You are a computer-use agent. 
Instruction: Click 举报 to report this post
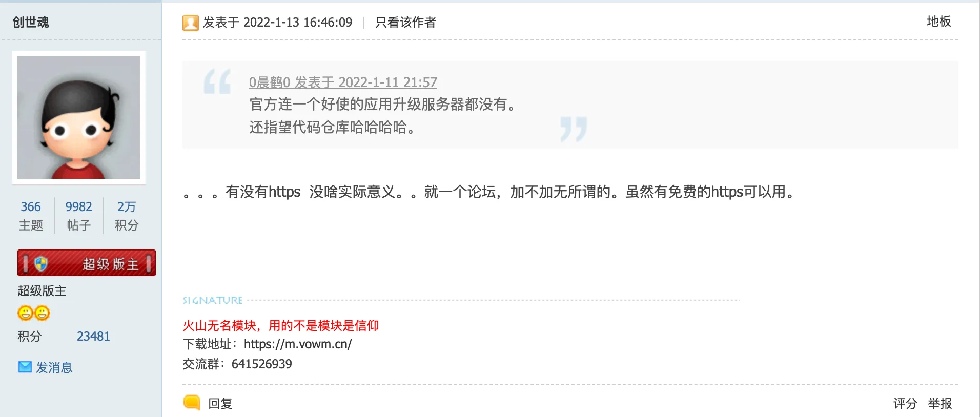pyautogui.click(x=940, y=403)
